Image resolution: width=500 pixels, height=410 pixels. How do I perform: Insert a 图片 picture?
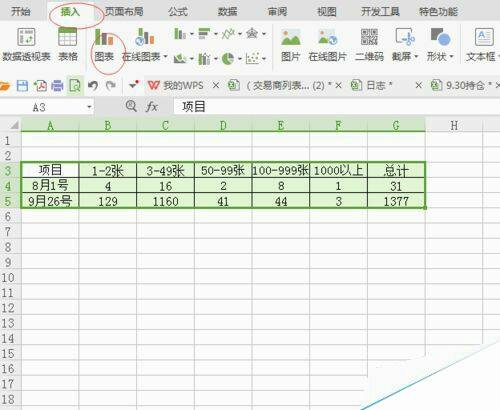click(291, 46)
